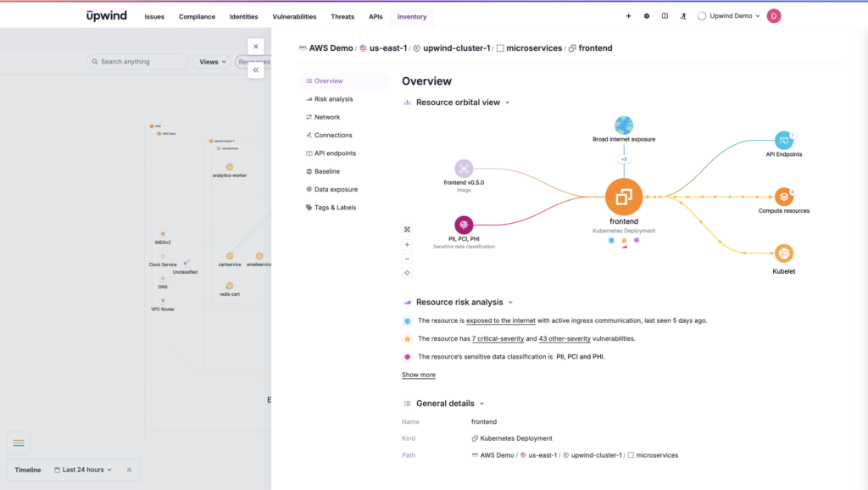Image resolution: width=868 pixels, height=490 pixels.
Task: Click Show more link
Action: point(419,375)
